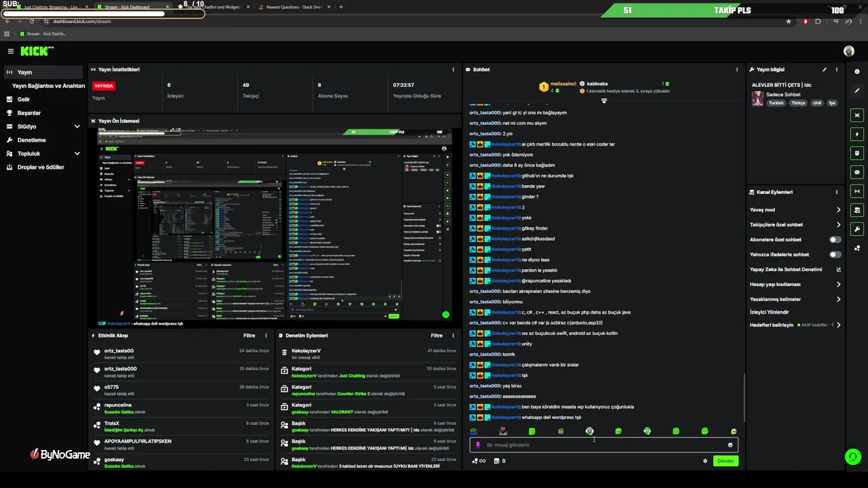Click in the Bir mesaj gönderin field
Image resolution: width=868 pixels, height=488 pixels.
click(604, 445)
